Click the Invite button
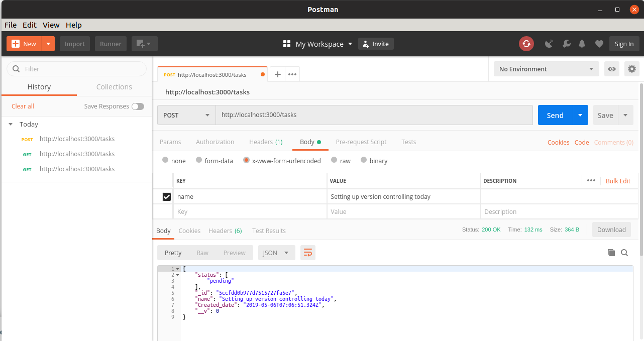The height and width of the screenshot is (341, 644). coord(376,44)
